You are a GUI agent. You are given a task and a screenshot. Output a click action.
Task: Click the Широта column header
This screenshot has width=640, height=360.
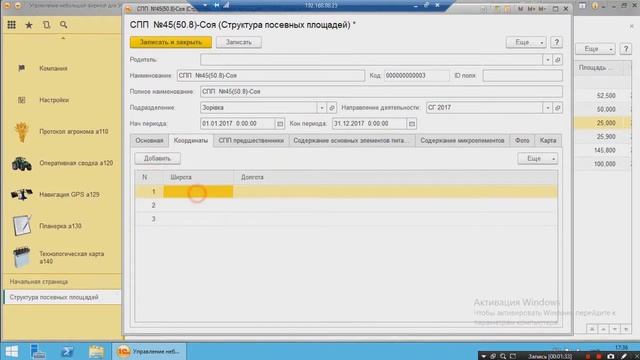point(199,177)
